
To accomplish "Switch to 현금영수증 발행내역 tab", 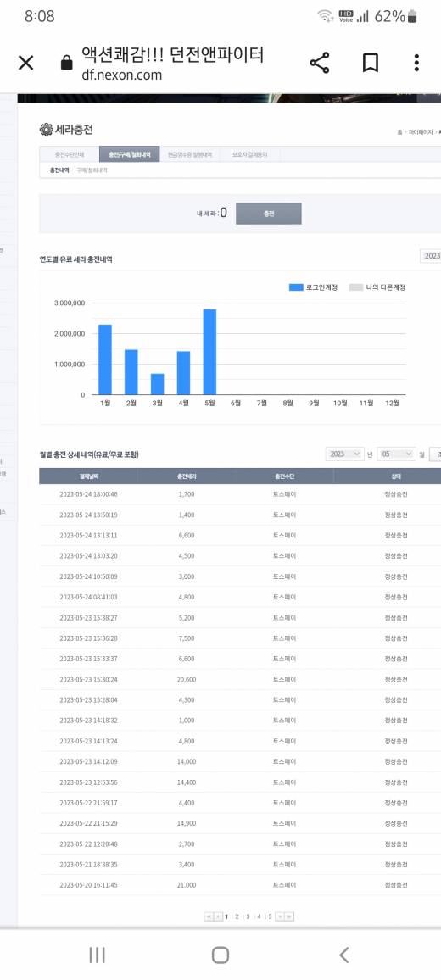I will point(190,154).
